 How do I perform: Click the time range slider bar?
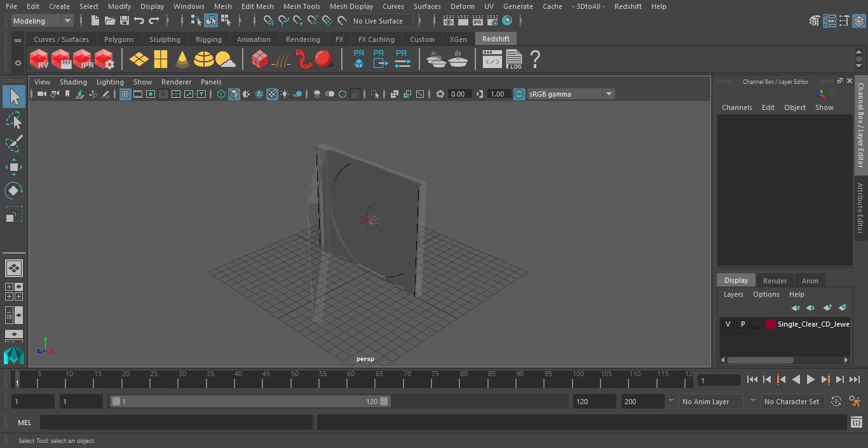(250, 402)
